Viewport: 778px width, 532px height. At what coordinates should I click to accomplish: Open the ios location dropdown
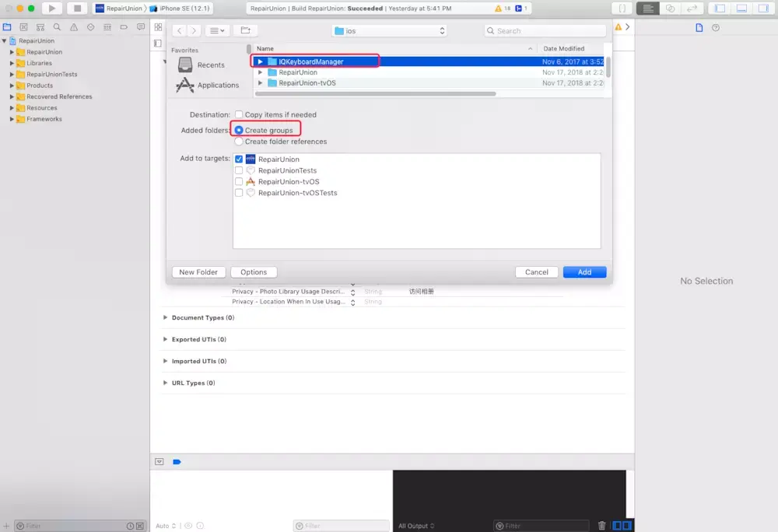[389, 31]
